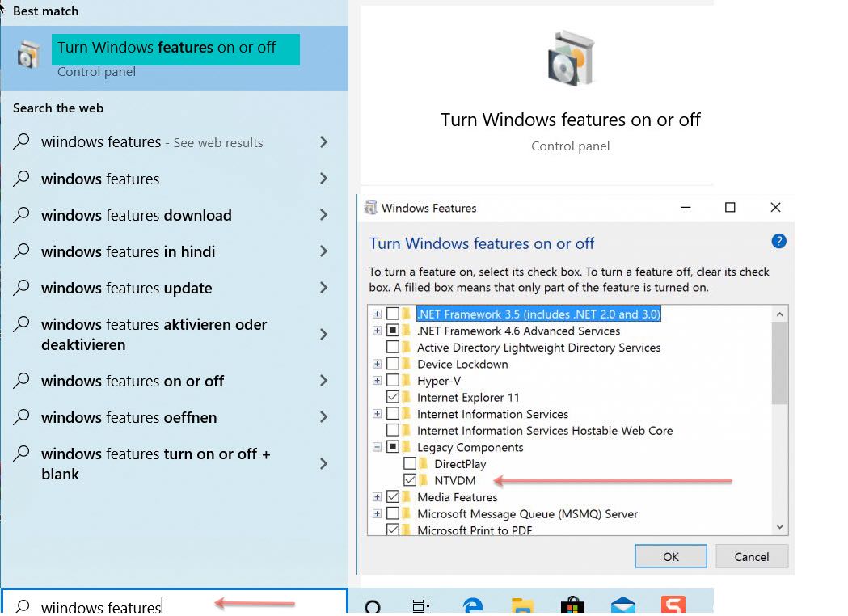This screenshot has width=848, height=616.
Task: Uncheck the NTVDM checkbox
Action: tap(410, 480)
